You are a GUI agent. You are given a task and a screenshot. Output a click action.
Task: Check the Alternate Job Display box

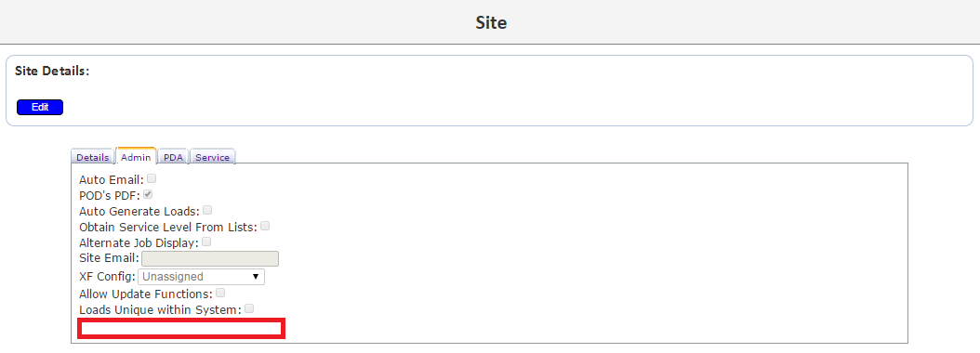(x=206, y=242)
